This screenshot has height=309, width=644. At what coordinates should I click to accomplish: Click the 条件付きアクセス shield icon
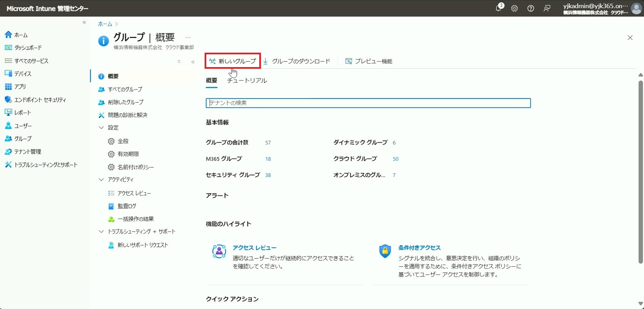[385, 251]
